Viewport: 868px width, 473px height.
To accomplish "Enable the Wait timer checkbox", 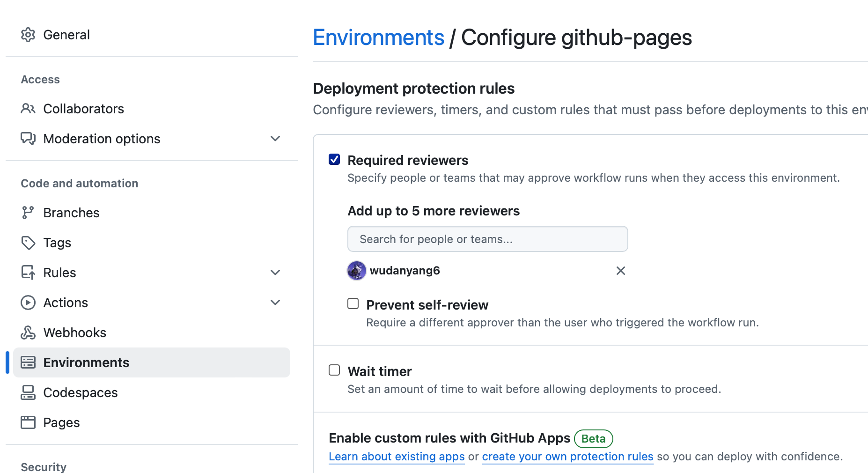I will [334, 370].
